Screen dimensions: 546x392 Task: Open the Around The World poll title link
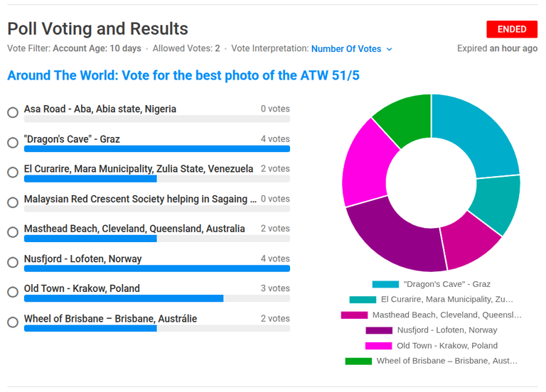point(183,75)
